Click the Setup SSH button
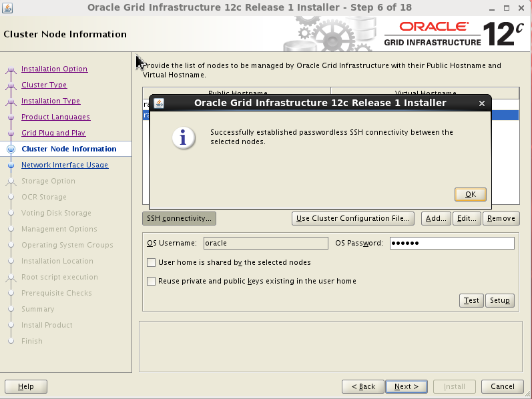 (x=500, y=301)
